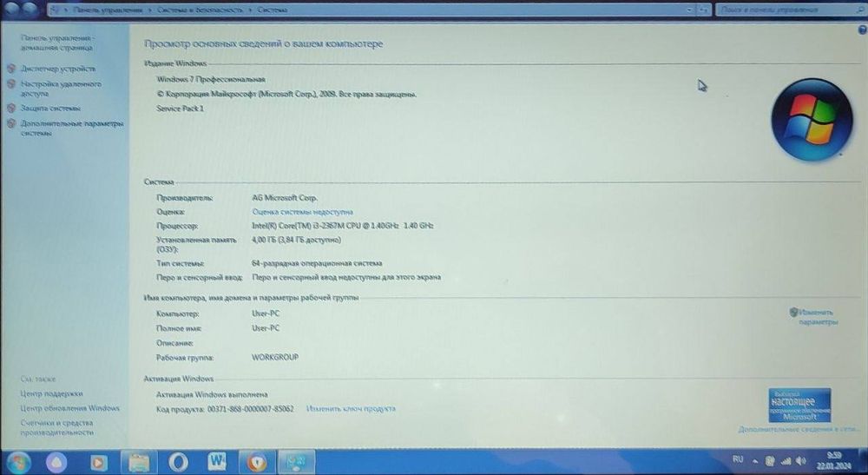
Task: Open the Windows Start menu
Action: [x=17, y=462]
